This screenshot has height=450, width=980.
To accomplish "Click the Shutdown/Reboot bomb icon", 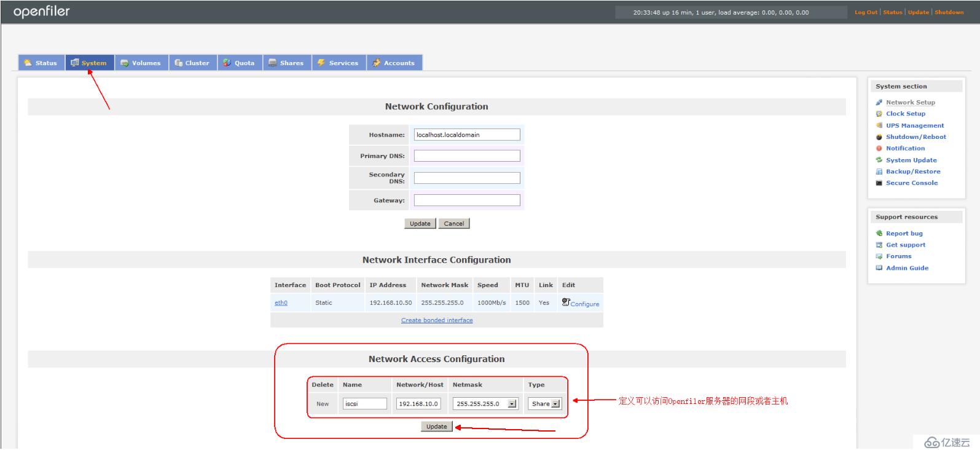I will tap(879, 137).
